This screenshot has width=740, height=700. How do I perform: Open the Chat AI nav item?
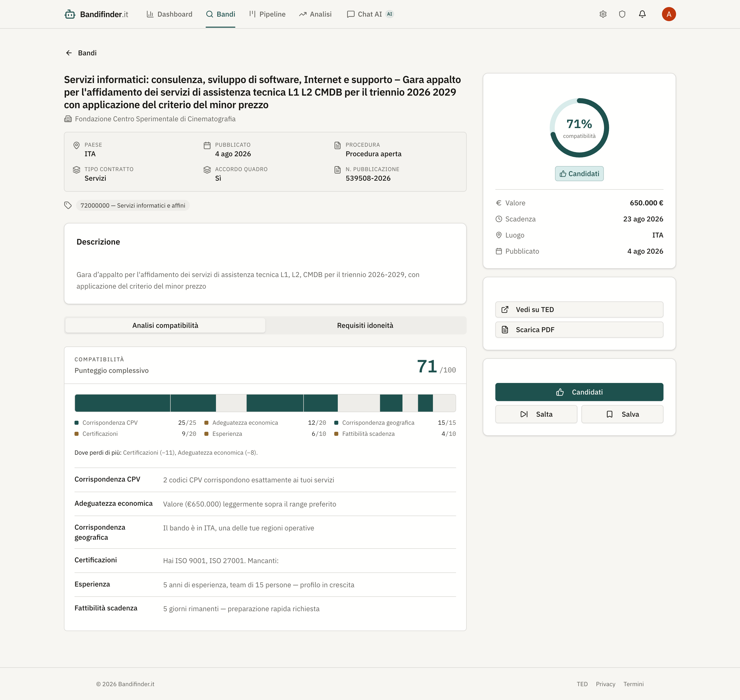pos(370,14)
